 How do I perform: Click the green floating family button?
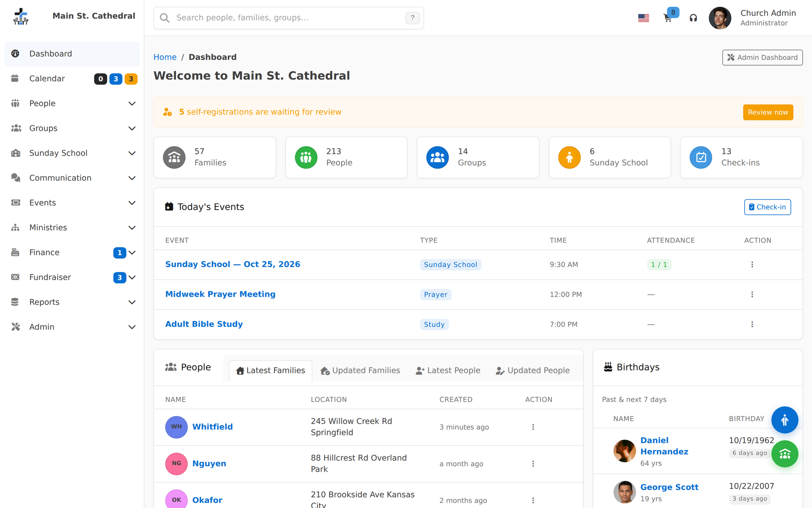coord(785,454)
